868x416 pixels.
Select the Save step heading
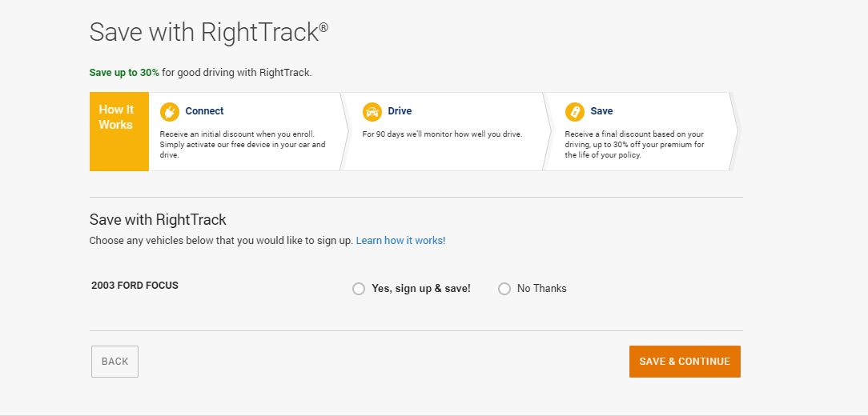pyautogui.click(x=601, y=111)
